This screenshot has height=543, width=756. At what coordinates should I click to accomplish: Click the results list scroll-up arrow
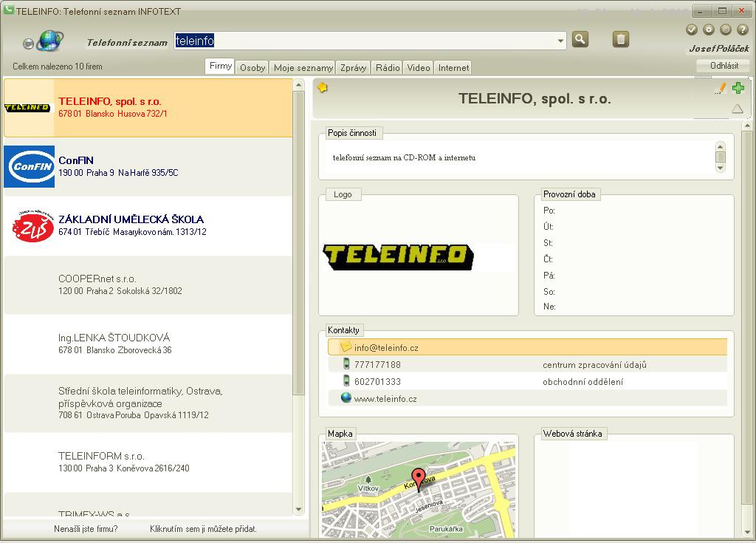(x=298, y=86)
